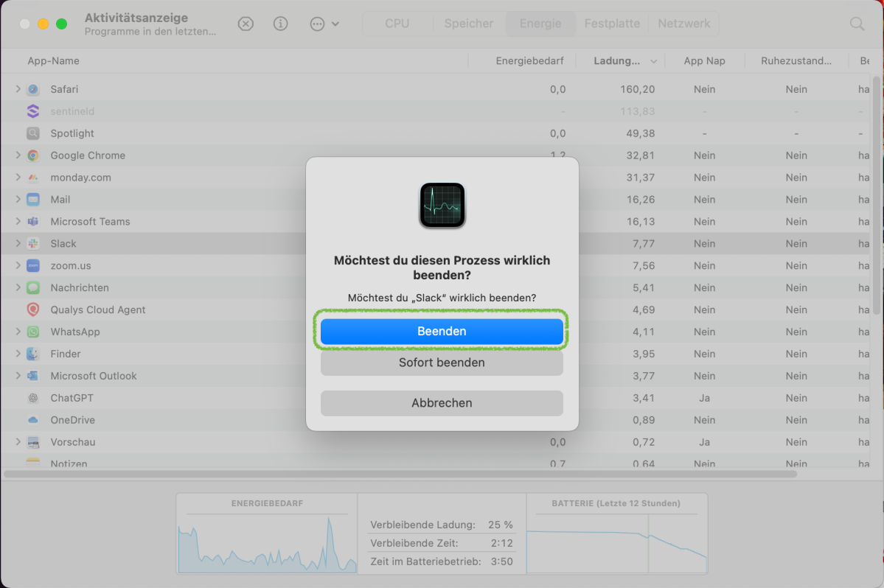Click the Verbleibende Zeit 2:12 value
Image resolution: width=884 pixels, height=588 pixels.
502,544
